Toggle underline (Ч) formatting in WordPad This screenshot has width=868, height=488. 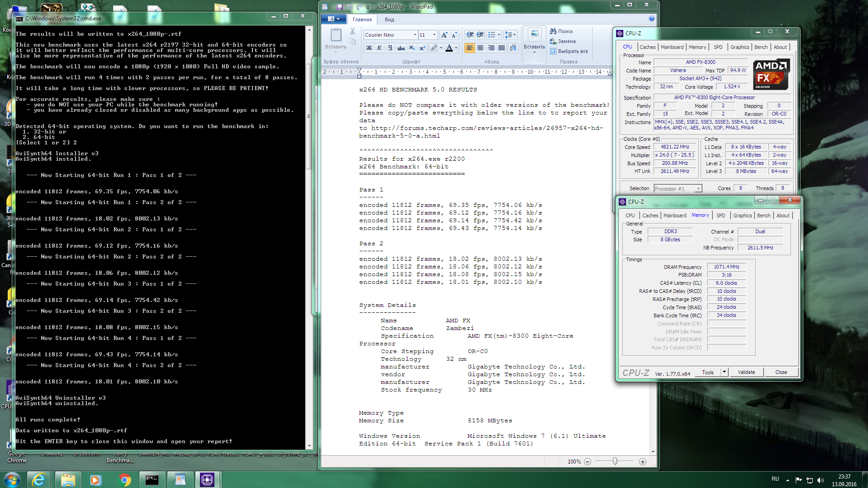[390, 48]
